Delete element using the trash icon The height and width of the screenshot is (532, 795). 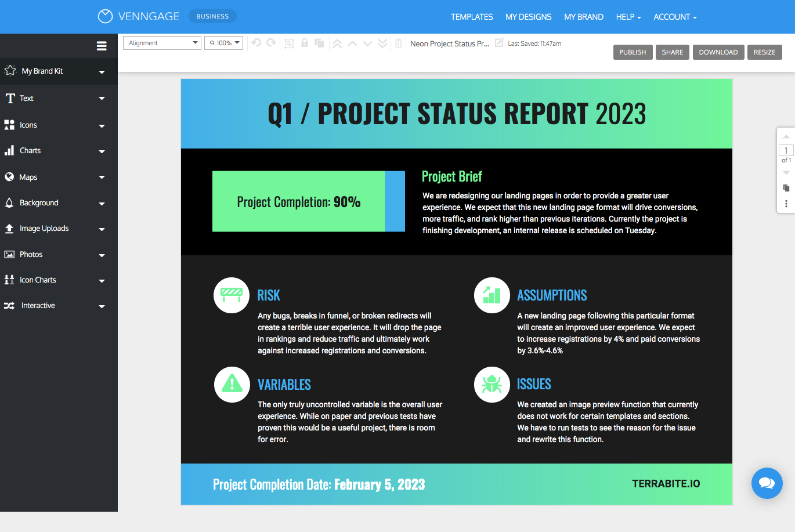coord(399,43)
